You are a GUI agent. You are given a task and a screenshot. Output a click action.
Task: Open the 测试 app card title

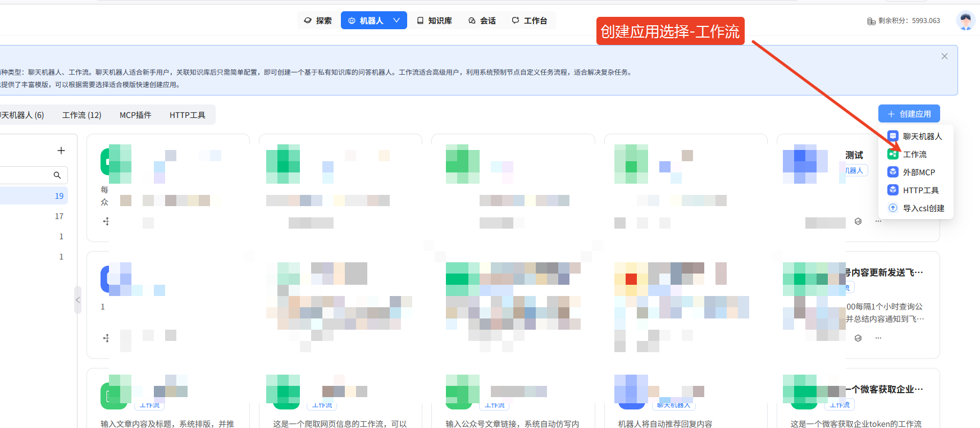point(854,155)
